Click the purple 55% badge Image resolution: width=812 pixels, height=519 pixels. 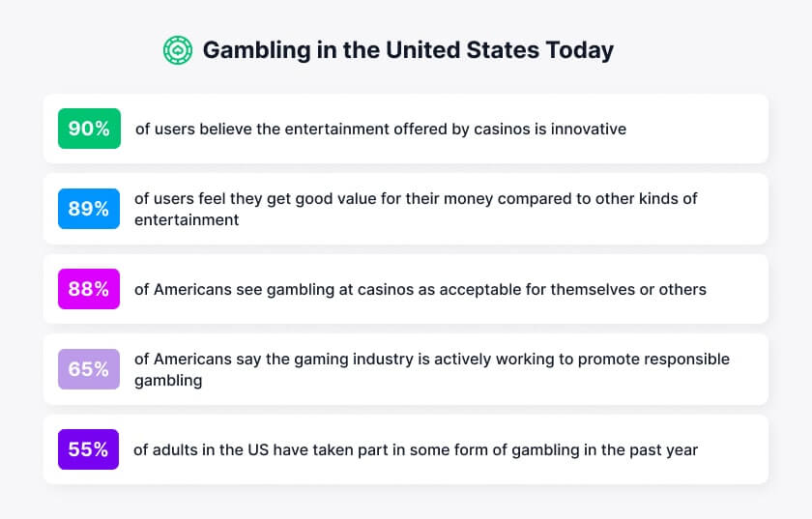[x=88, y=449]
